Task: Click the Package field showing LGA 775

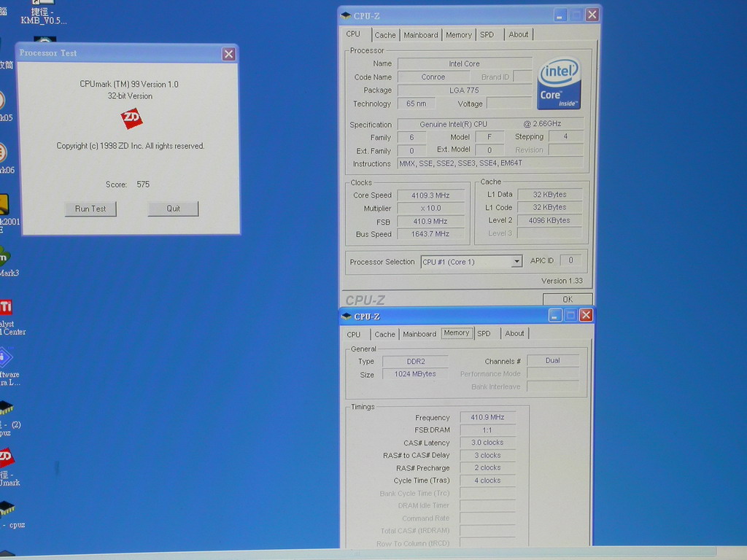Action: [465, 90]
